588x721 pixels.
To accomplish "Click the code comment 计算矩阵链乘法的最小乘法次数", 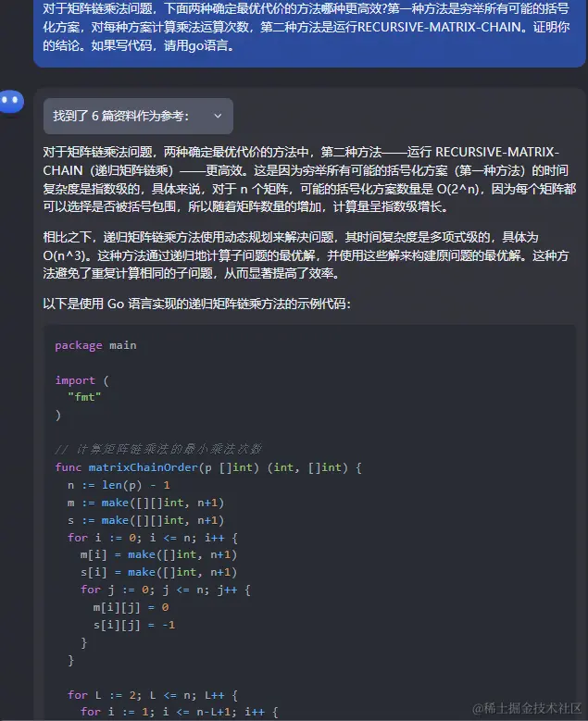I will point(158,449).
